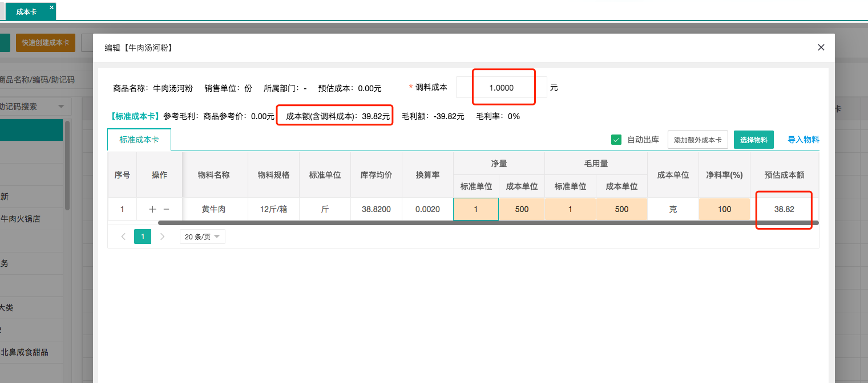Expand the 助记码搜索 dropdown
The width and height of the screenshot is (868, 383).
tap(61, 107)
